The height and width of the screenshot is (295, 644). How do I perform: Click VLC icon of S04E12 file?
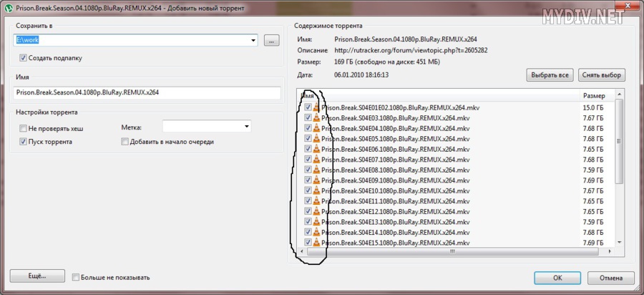(x=316, y=211)
